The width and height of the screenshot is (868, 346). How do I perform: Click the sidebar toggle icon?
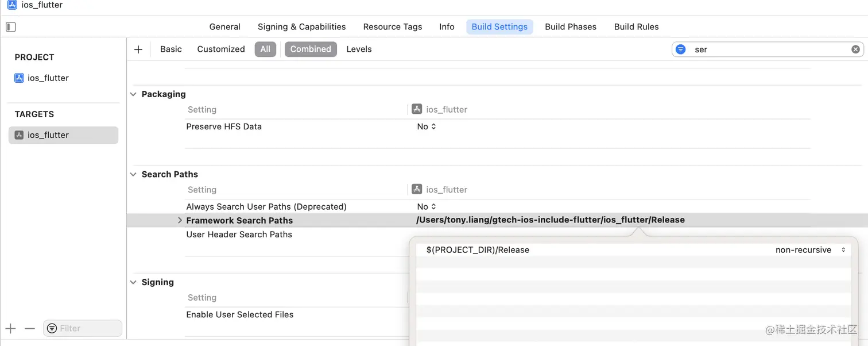[x=11, y=27]
